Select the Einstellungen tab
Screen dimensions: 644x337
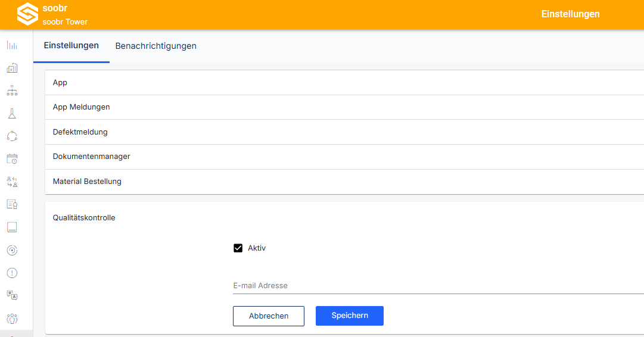click(71, 46)
